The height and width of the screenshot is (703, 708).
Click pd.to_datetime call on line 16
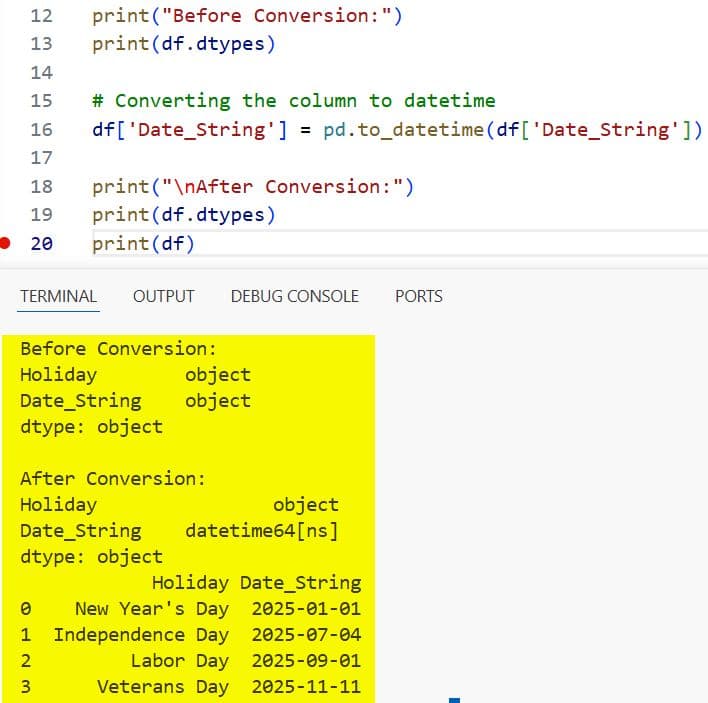click(x=513, y=130)
